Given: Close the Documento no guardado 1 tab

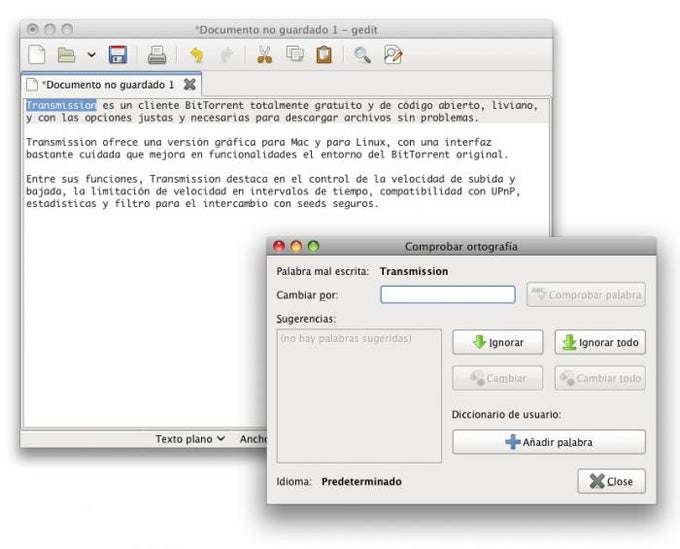Looking at the screenshot, I should pos(190,84).
